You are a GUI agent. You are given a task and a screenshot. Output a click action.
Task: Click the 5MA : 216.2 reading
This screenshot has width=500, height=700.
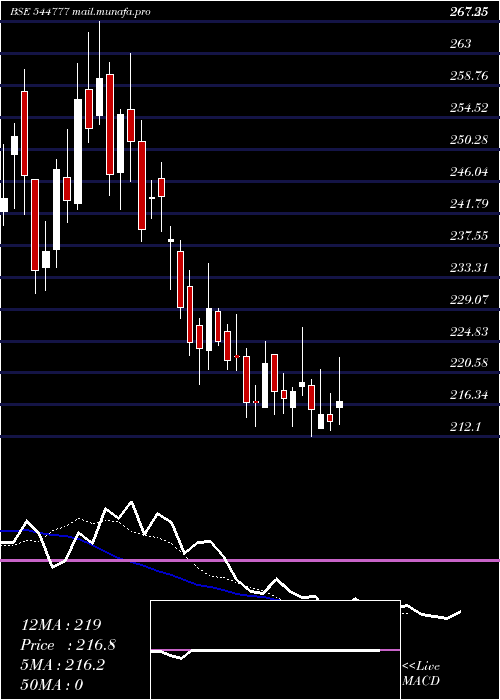click(62, 665)
